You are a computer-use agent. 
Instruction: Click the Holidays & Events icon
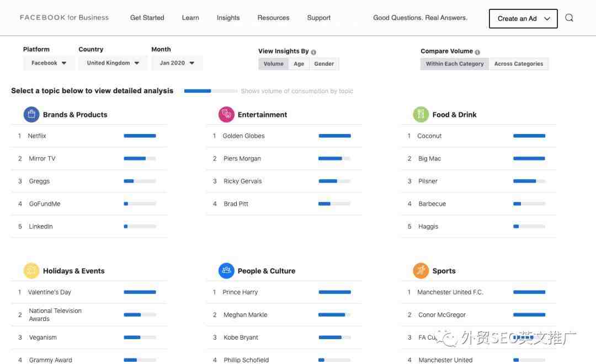(31, 271)
